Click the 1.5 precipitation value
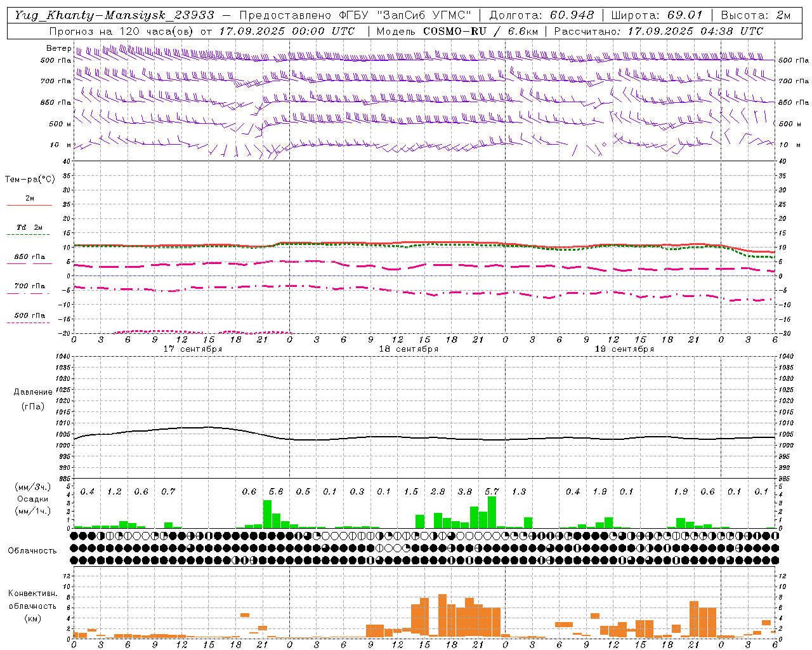Viewport: 812px width, 650px height. [411, 492]
